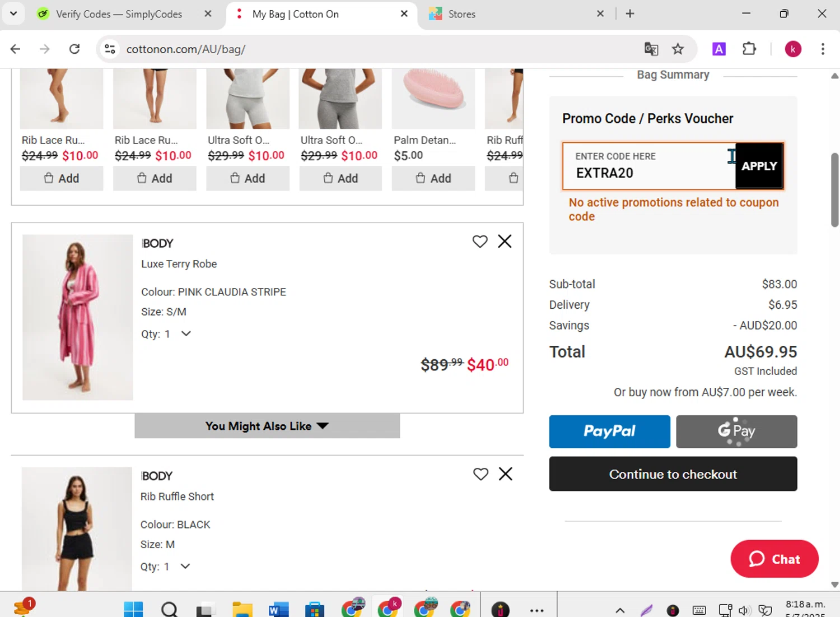This screenshot has width=840, height=617.
Task: Click the address bar URL
Action: click(186, 49)
